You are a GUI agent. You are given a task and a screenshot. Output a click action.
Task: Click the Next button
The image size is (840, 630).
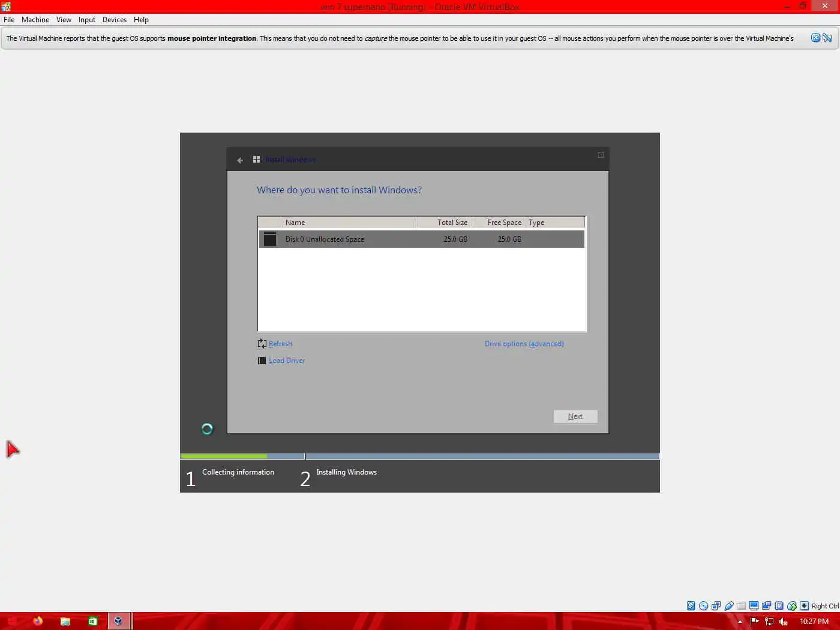click(575, 416)
